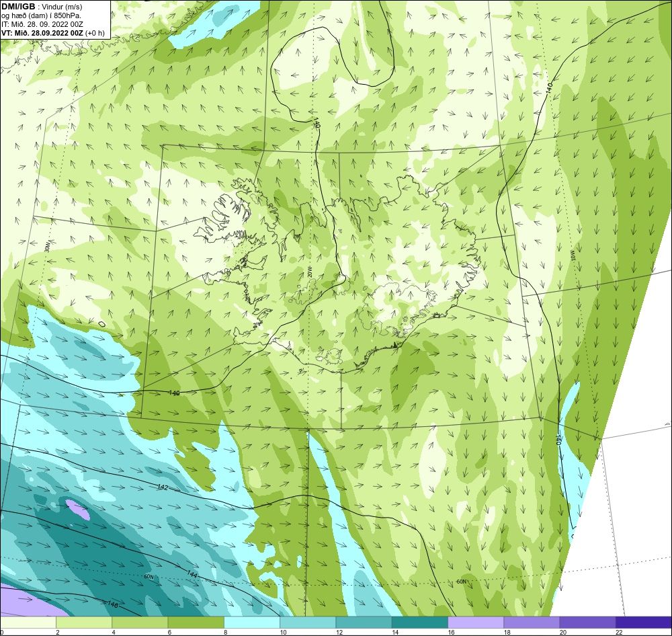Viewport: 672px width, 636px height.
Task: Click the "og hæð (dam) í 850hPa." line
Action: pyautogui.click(x=41, y=15)
